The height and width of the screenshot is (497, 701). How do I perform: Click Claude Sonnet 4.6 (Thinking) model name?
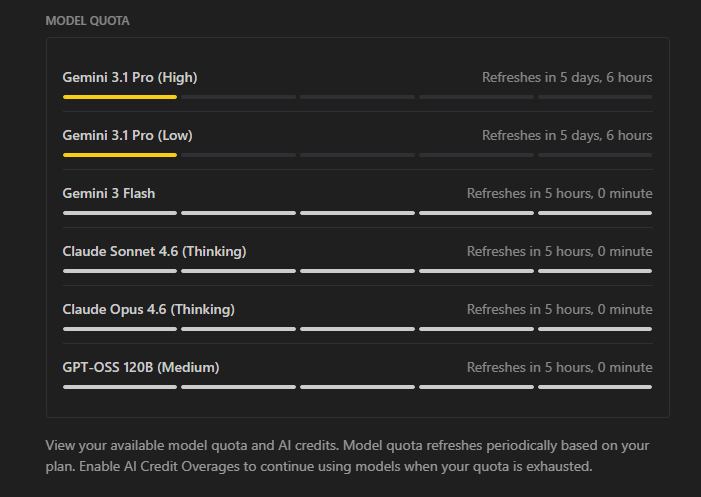coord(154,251)
